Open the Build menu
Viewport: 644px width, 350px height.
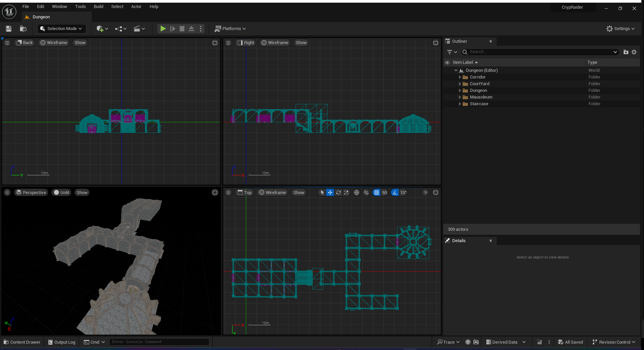coord(99,6)
